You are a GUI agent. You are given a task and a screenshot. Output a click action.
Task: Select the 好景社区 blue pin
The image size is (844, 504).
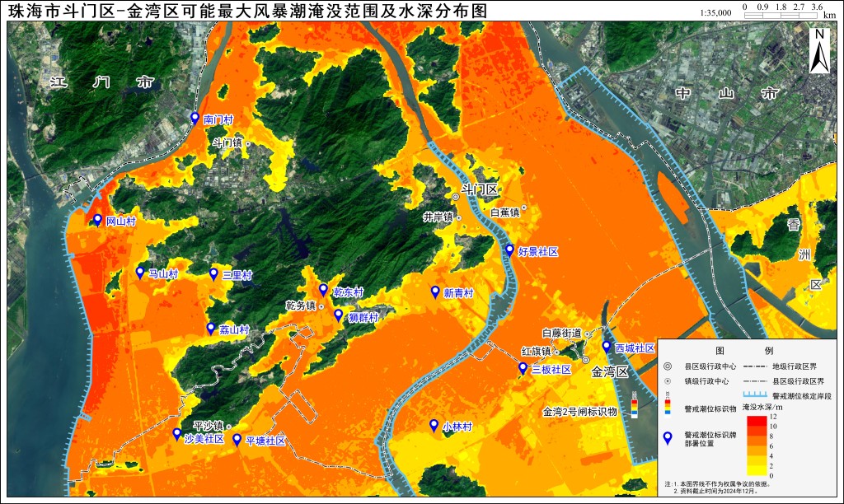click(x=509, y=250)
